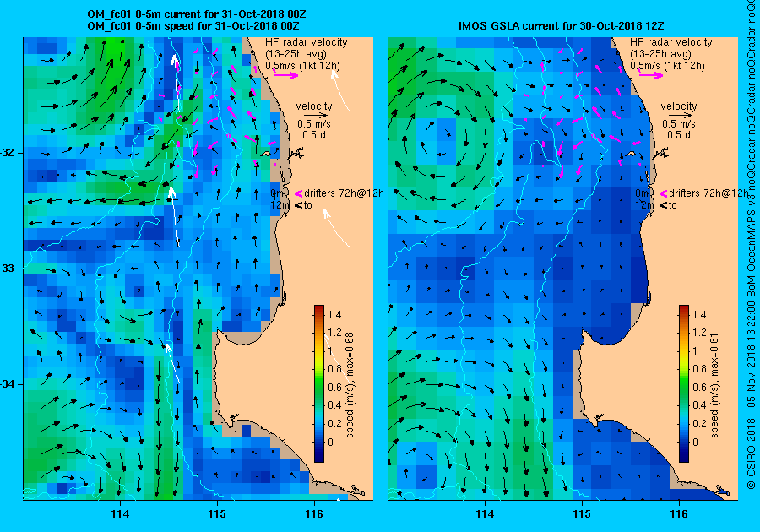Click the 0.8 tick on left color bar
This screenshot has width=760, height=532.
click(334, 369)
